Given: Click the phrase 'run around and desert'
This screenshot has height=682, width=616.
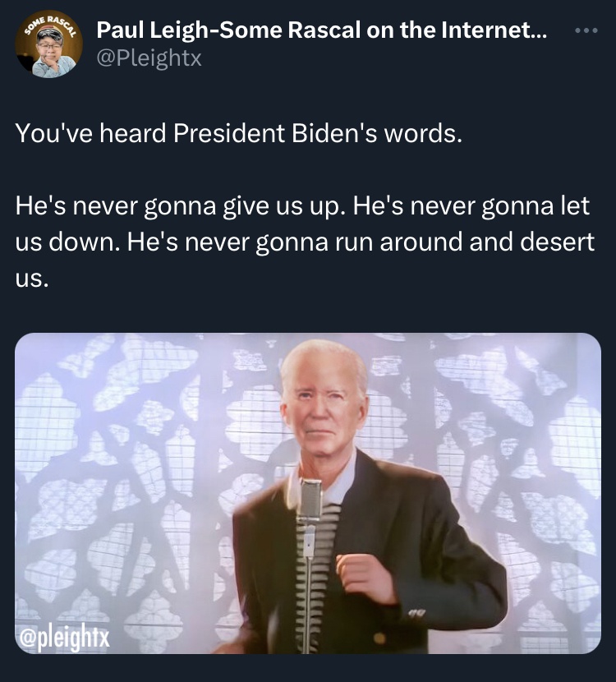Looking at the screenshot, I should tap(464, 242).
